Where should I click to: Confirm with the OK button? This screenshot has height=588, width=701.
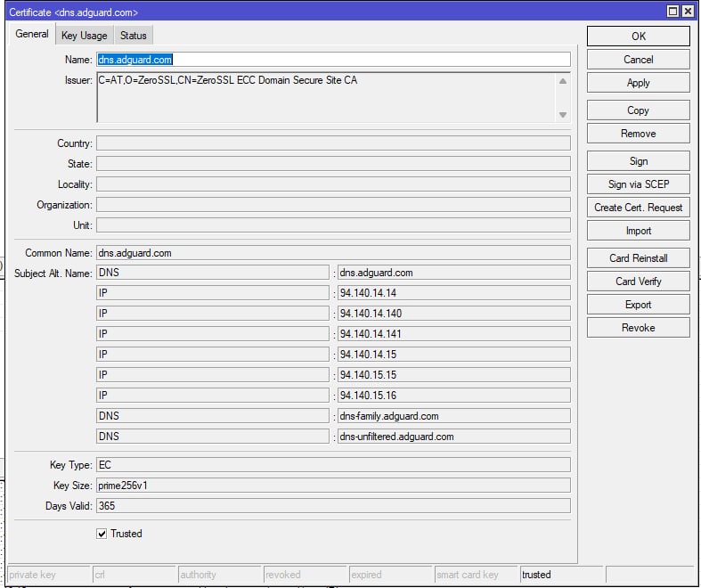[x=638, y=37]
